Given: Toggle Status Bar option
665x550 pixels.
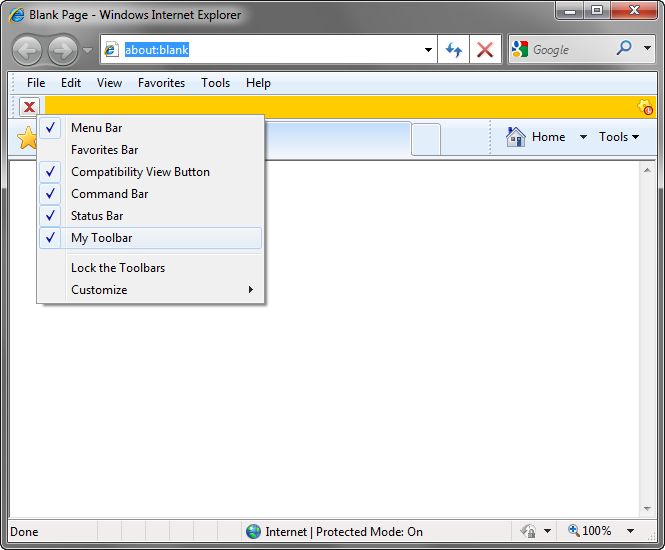Looking at the screenshot, I should tap(151, 216).
